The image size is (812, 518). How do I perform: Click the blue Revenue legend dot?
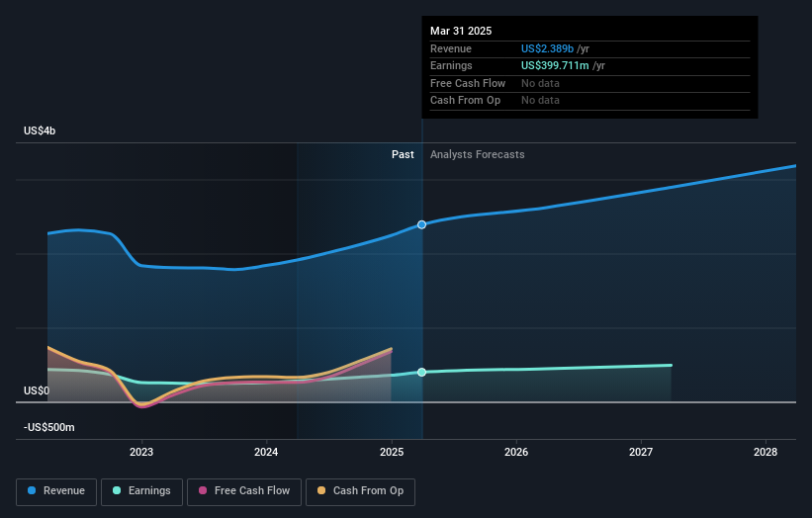click(32, 490)
